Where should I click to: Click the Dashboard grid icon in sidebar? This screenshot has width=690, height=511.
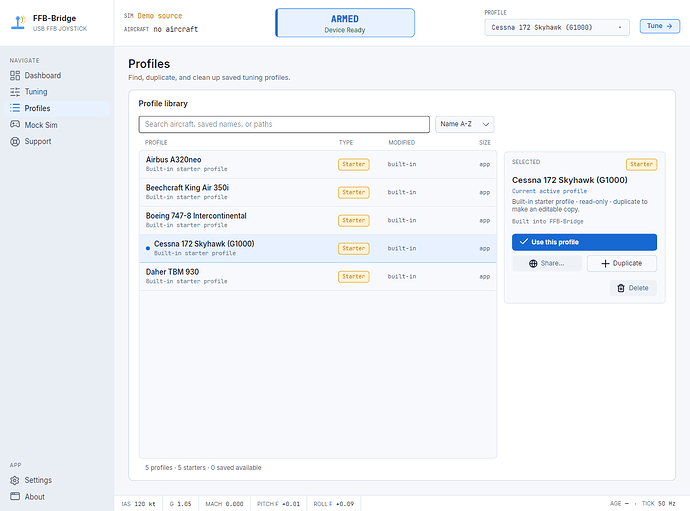click(x=15, y=76)
